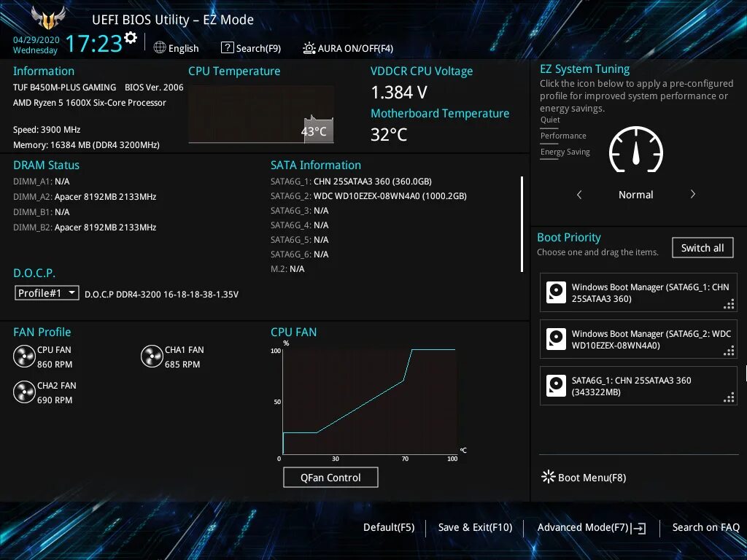
Task: Click drag handle dots on SATA6G_2 Boot Manager
Action: click(x=729, y=351)
